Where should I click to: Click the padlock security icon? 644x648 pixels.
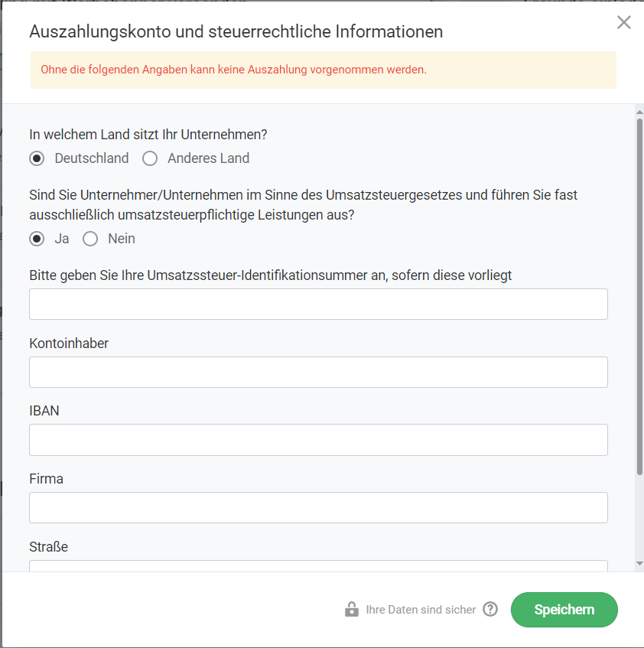point(352,609)
